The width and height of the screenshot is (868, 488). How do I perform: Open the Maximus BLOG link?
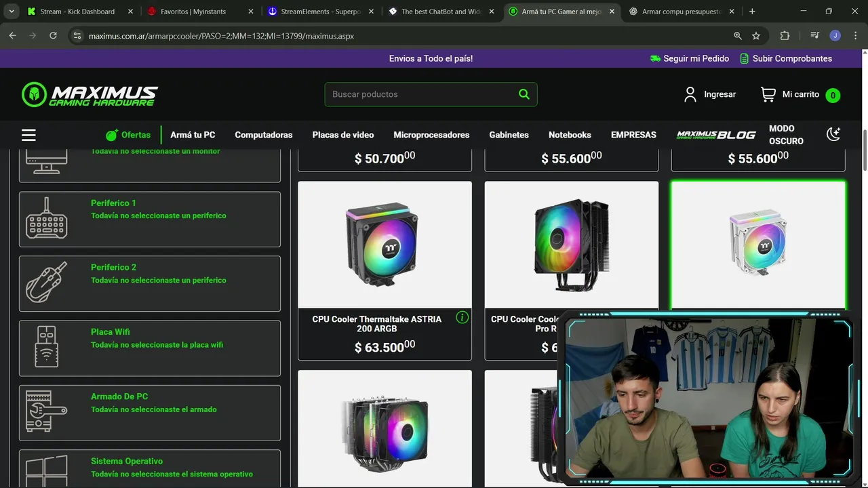point(716,135)
